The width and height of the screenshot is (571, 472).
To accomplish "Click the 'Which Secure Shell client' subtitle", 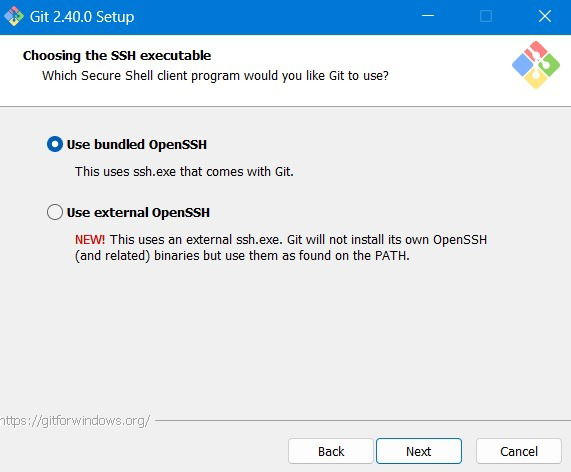I will (215, 76).
